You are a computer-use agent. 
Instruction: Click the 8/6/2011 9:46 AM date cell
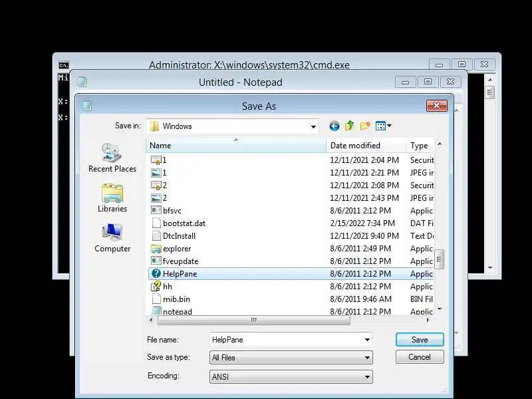[360, 299]
